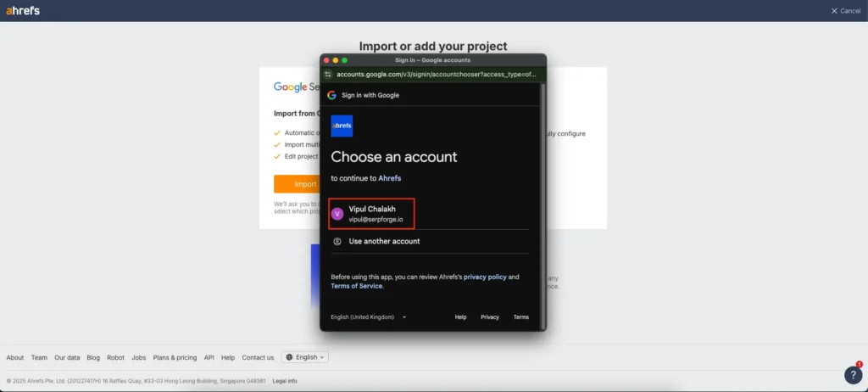Open the Blog footer link
Image resolution: width=868 pixels, height=392 pixels.
(x=93, y=357)
